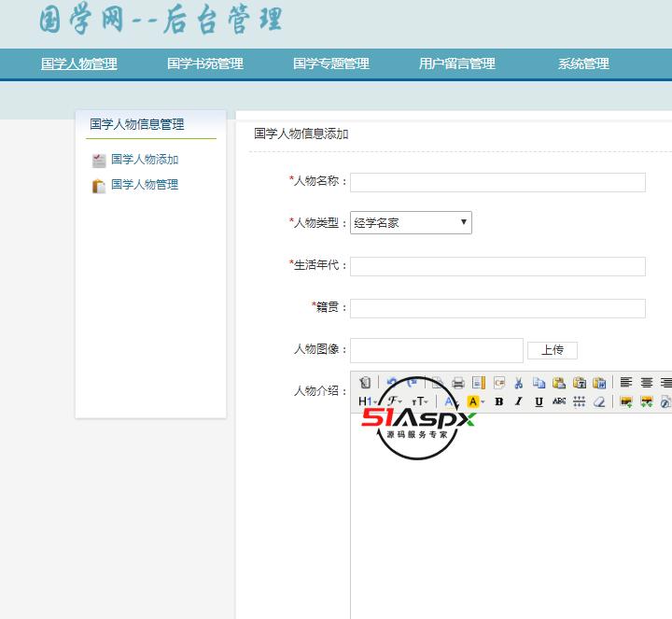
Task: Click the 国学人物信息管理 sidebar heading
Action: click(136, 124)
